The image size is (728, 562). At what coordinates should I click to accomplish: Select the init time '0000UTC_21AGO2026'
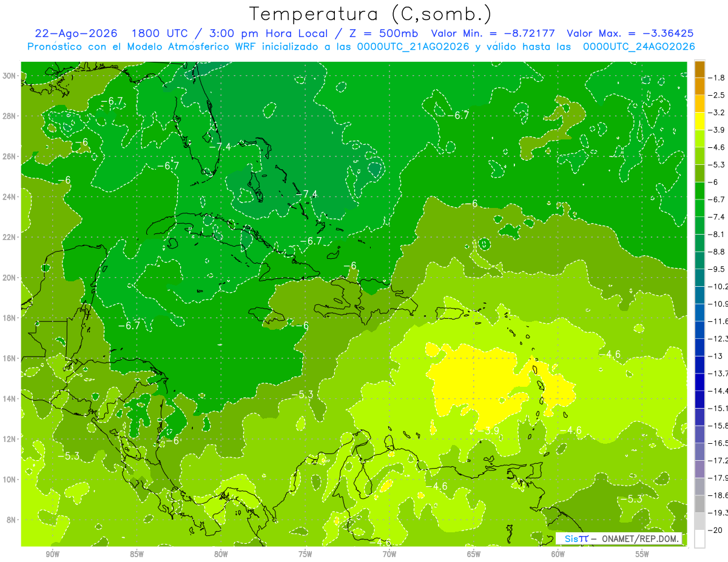(413, 47)
